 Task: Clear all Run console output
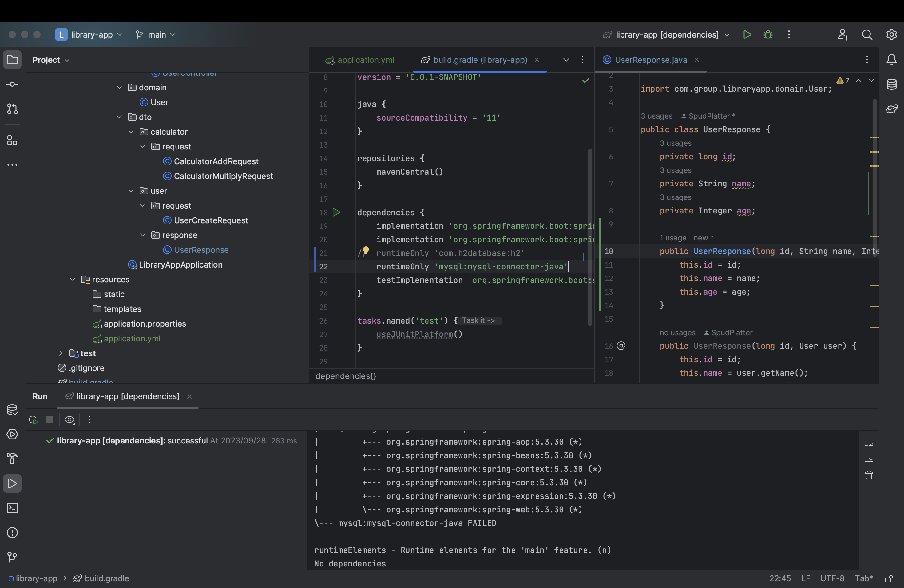click(x=869, y=475)
